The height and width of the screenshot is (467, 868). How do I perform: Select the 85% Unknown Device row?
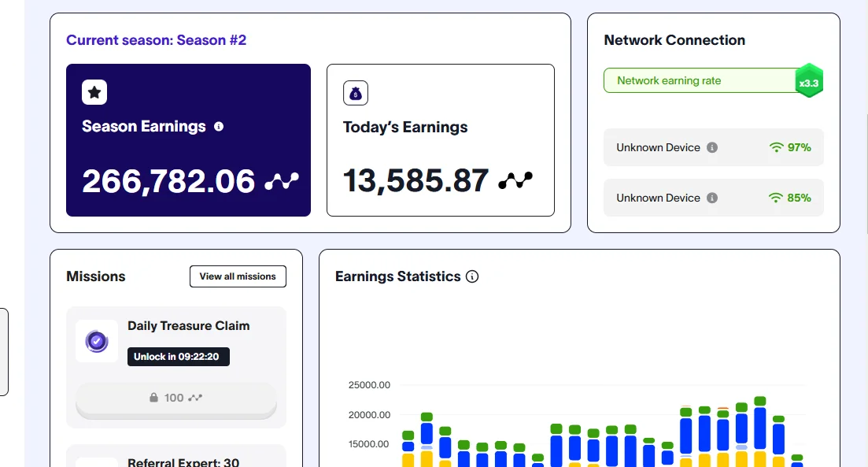(714, 198)
